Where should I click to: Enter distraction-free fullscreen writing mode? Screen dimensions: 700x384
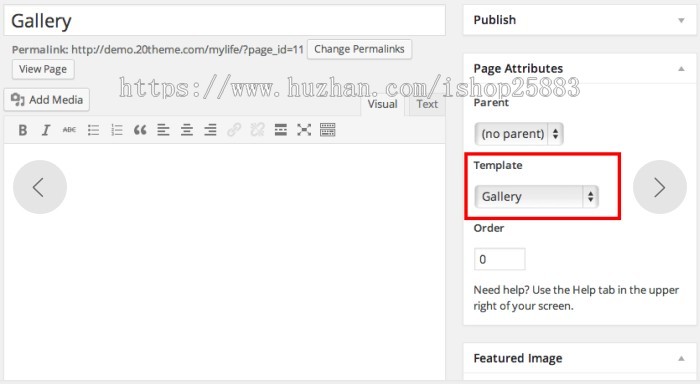point(304,130)
